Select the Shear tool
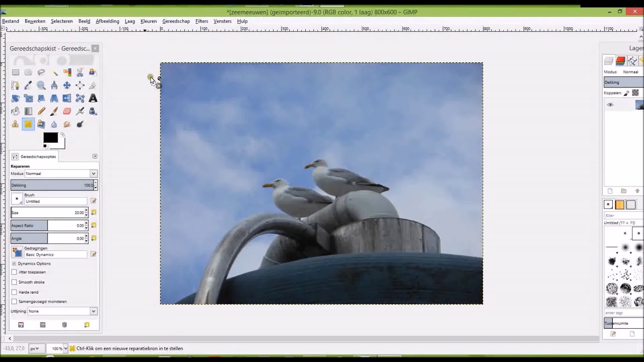 [x=41, y=99]
